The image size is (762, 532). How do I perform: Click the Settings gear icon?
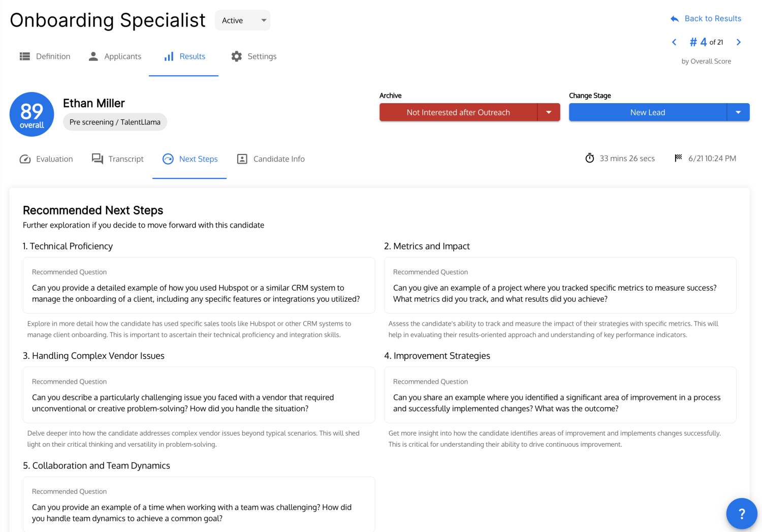point(236,56)
